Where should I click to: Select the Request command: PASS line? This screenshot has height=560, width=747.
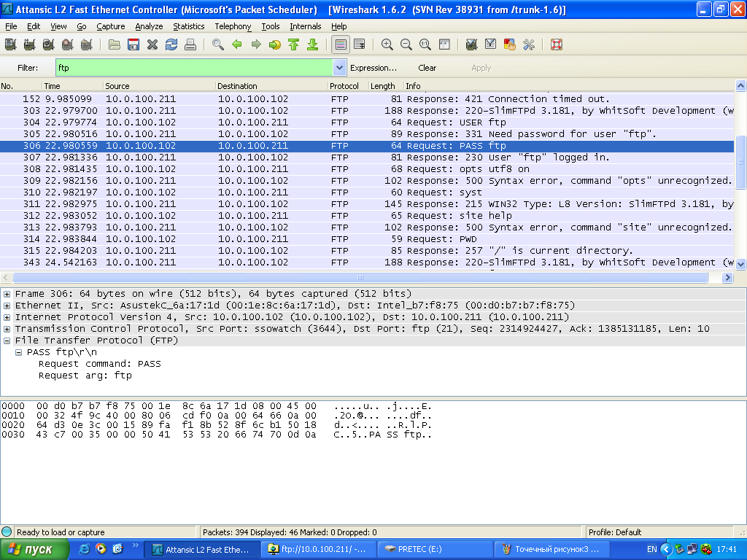pyautogui.click(x=99, y=364)
